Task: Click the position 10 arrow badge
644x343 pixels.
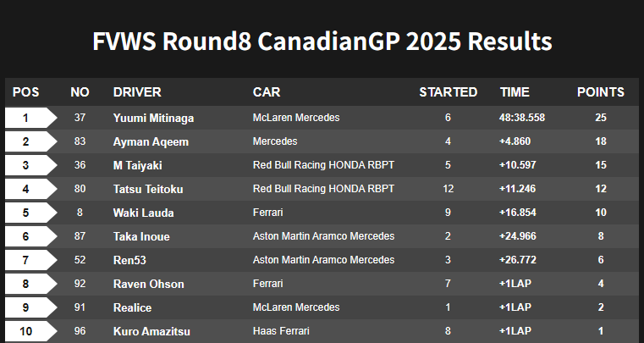Action: (x=30, y=331)
